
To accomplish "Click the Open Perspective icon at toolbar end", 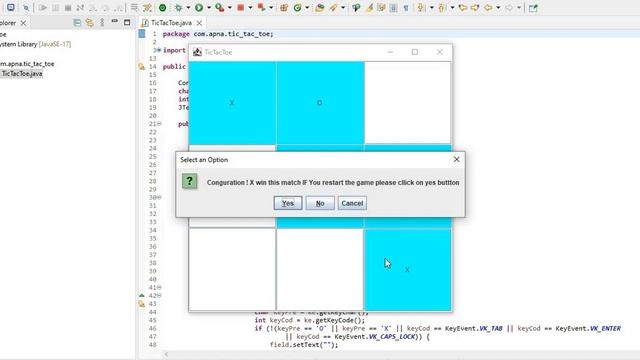I will click(x=533, y=8).
